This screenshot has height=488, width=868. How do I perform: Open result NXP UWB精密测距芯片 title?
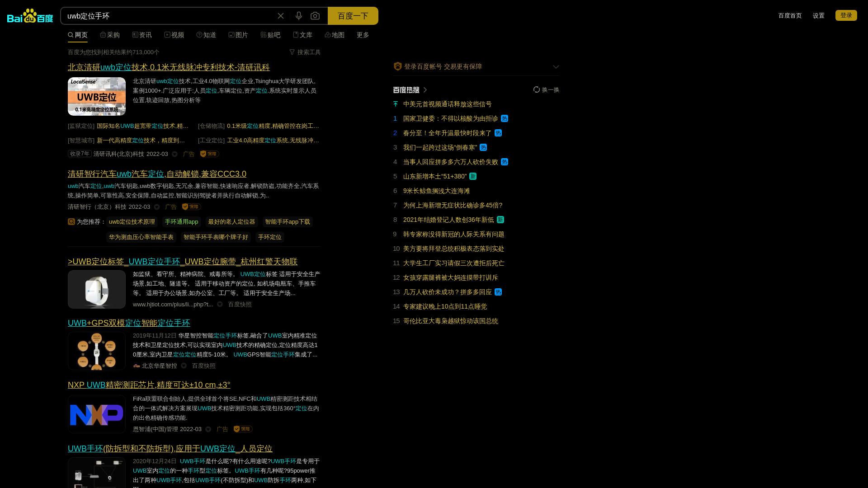pyautogui.click(x=149, y=385)
